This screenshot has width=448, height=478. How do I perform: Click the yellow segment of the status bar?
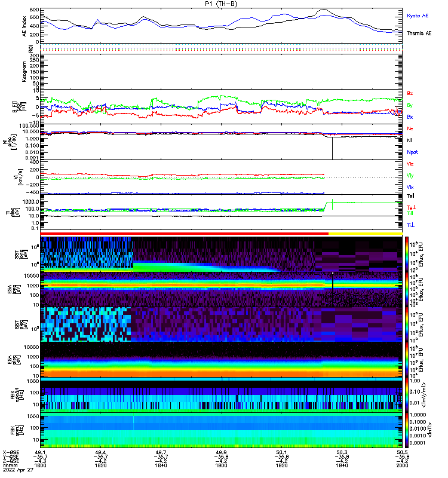point(366,234)
